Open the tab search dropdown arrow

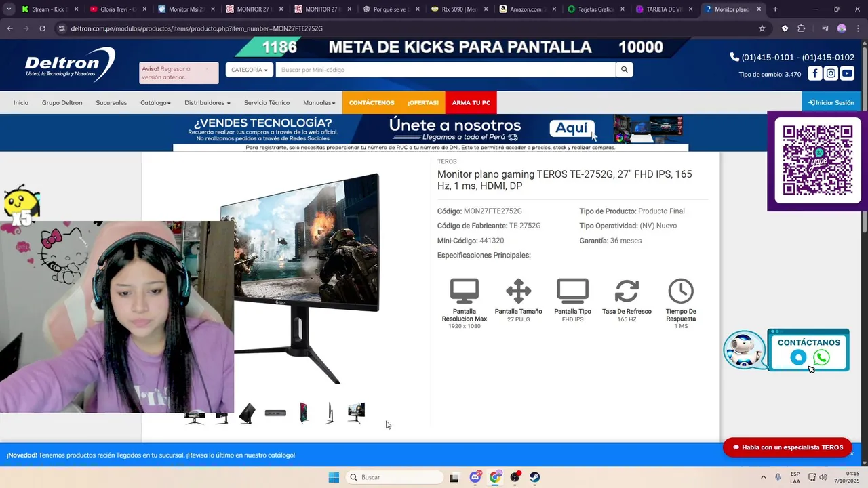coord(9,9)
